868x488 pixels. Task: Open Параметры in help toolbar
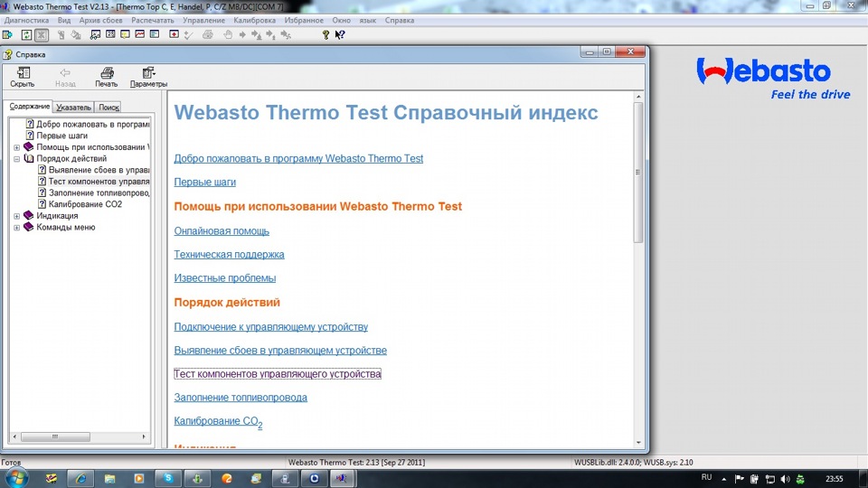coord(148,77)
